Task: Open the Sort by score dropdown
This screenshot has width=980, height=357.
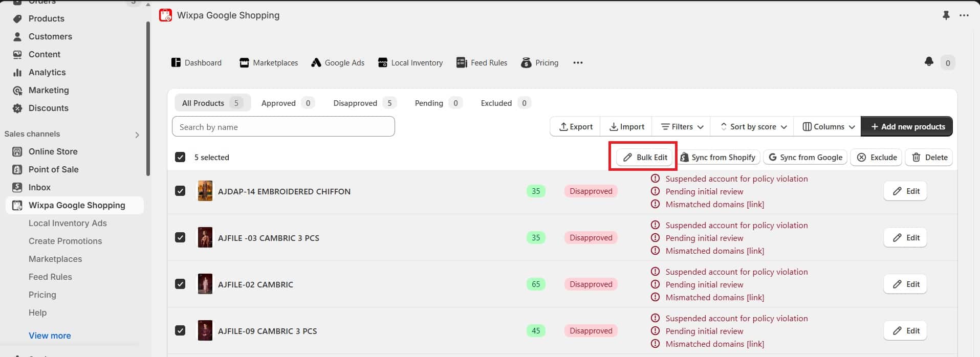Action: (x=752, y=126)
